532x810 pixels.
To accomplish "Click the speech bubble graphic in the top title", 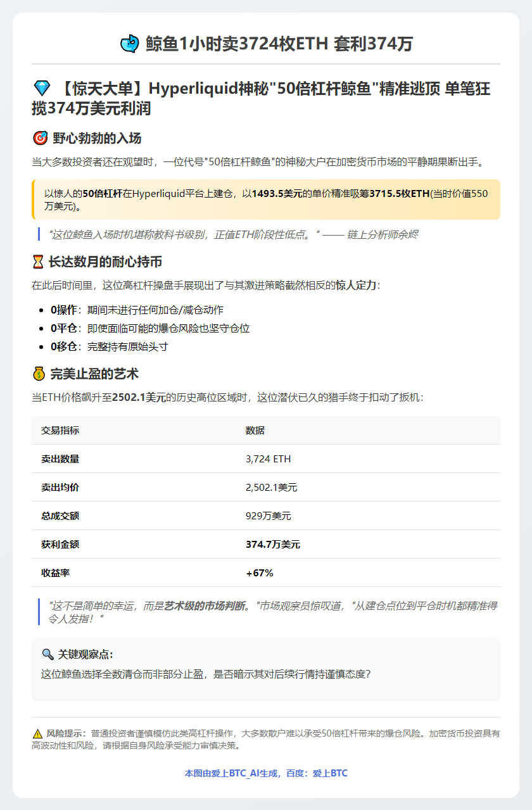I will tap(131, 44).
